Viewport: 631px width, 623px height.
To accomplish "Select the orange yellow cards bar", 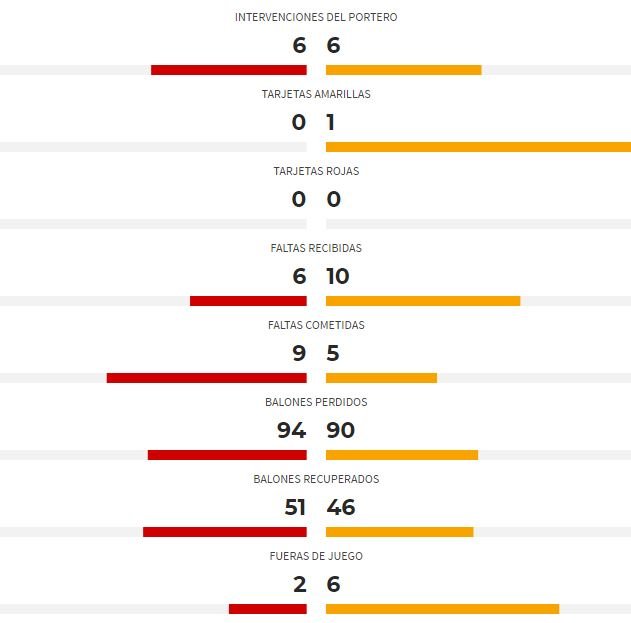I will pyautogui.click(x=478, y=147).
